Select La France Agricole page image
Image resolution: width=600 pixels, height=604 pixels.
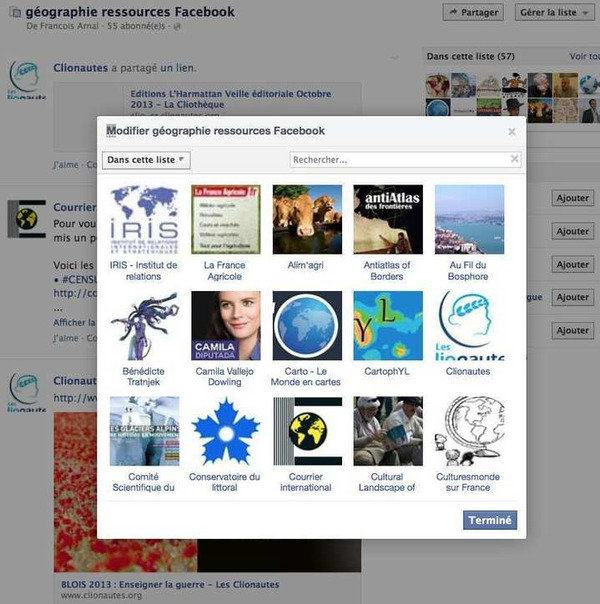tap(226, 220)
